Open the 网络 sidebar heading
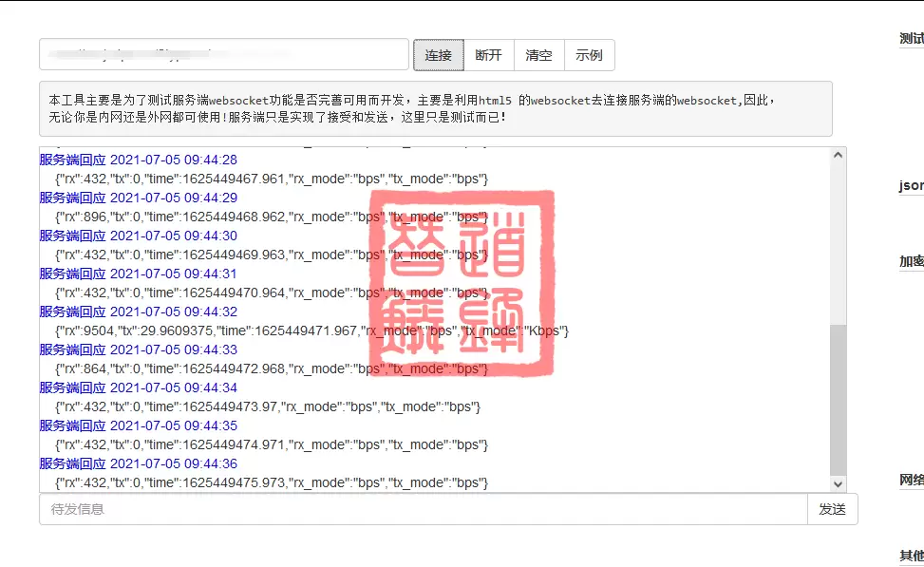The image size is (924, 567). tap(911, 480)
